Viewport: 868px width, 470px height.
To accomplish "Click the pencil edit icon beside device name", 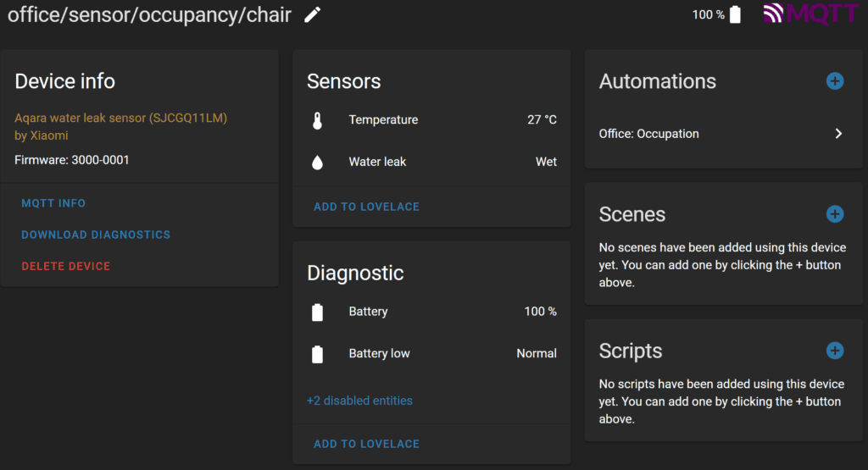I will point(313,15).
